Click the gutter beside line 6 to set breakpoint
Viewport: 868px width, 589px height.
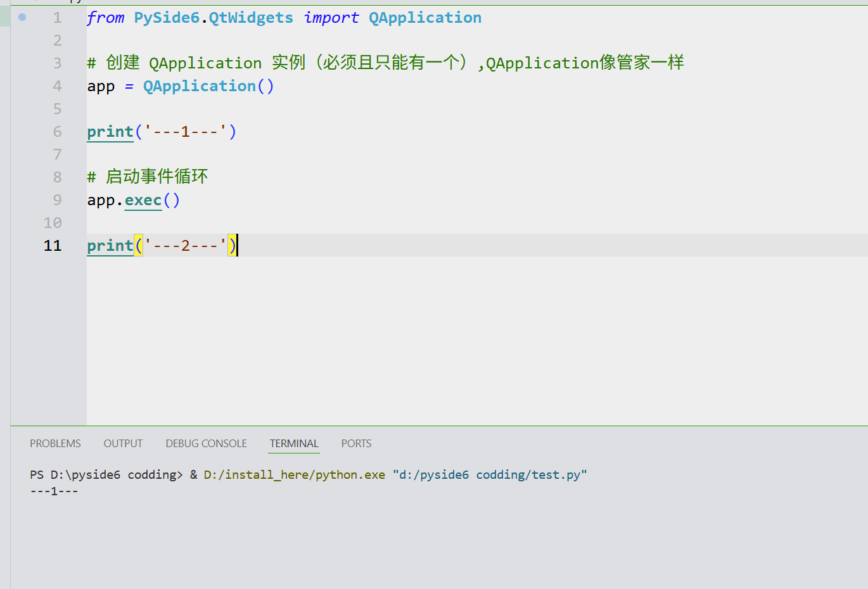point(22,131)
